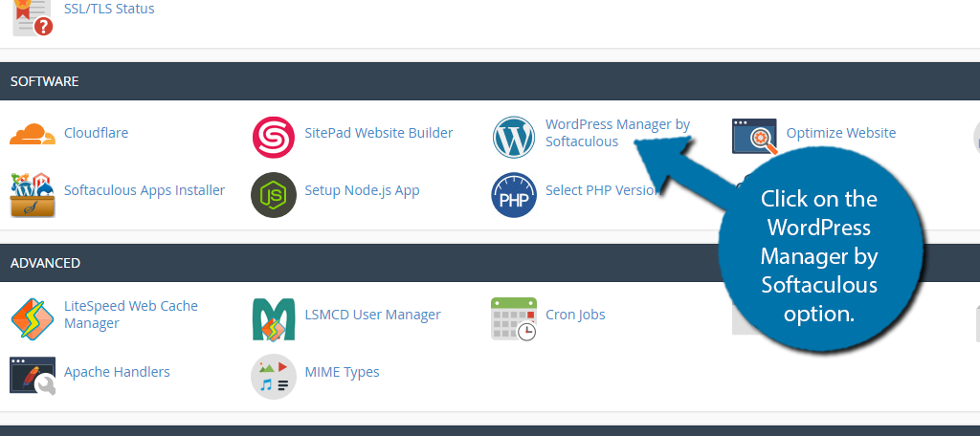980x436 pixels.
Task: Click the orange Cloudflare cloud icon
Action: point(33,134)
